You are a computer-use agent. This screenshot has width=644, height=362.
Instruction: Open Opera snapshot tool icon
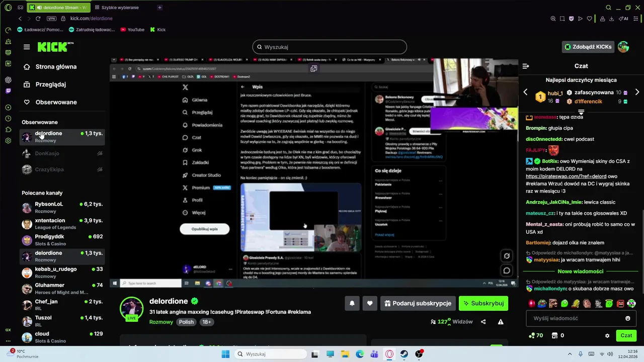pos(562,19)
